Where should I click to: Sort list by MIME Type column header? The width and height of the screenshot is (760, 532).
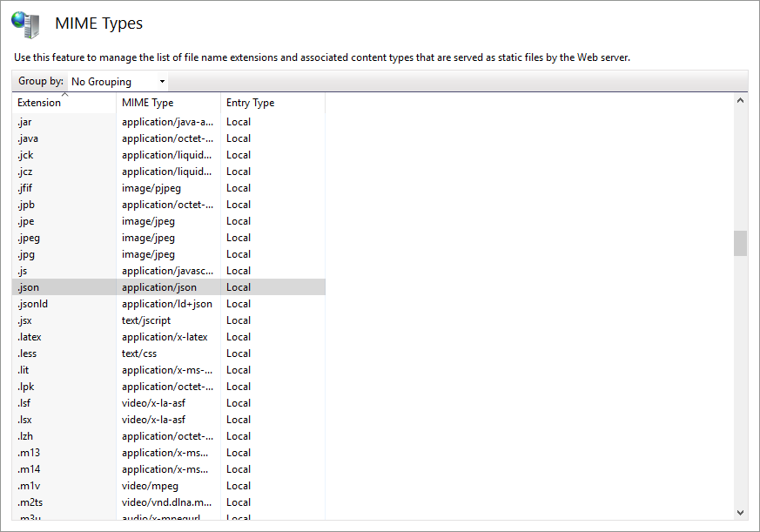tap(167, 103)
